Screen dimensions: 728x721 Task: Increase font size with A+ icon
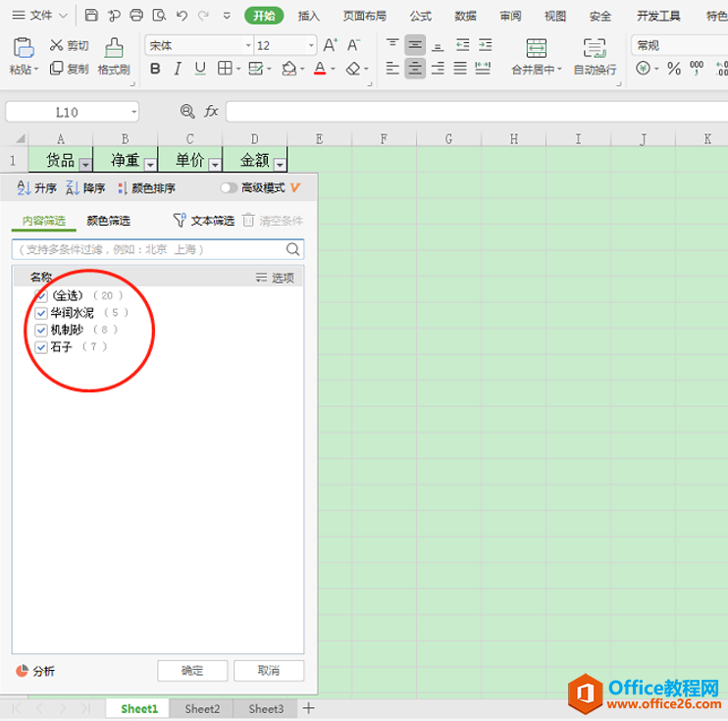coord(330,45)
